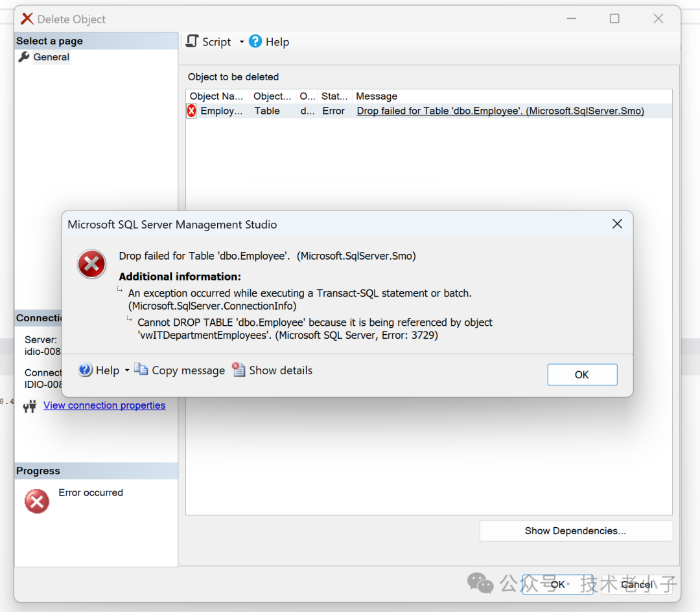Click the red error icon beside Employee row
700x612 pixels.
pyautogui.click(x=192, y=111)
